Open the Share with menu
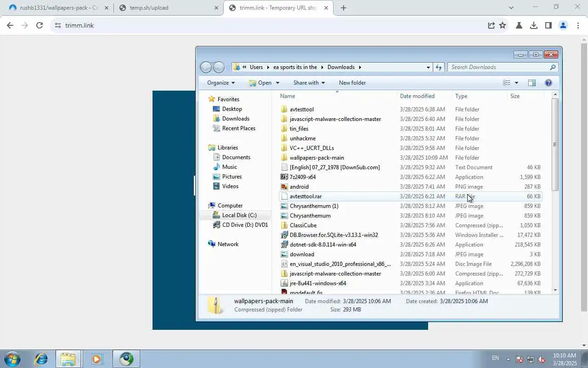 (309, 83)
